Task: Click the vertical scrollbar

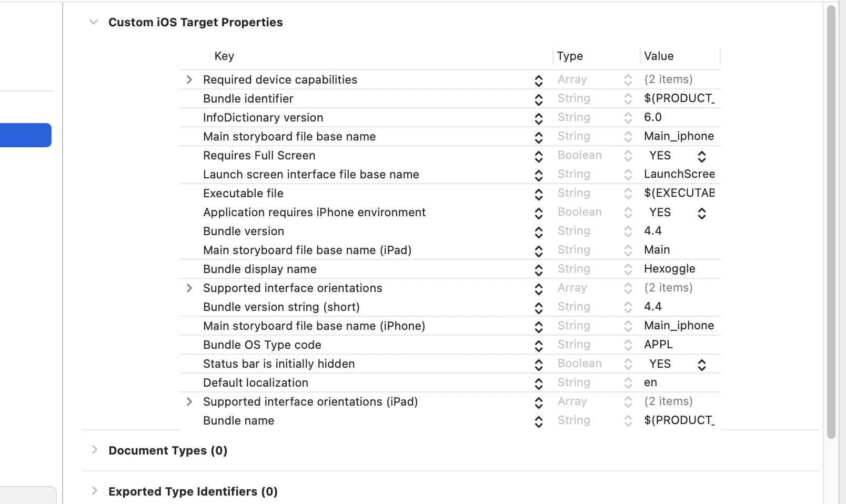Action: coord(831,221)
